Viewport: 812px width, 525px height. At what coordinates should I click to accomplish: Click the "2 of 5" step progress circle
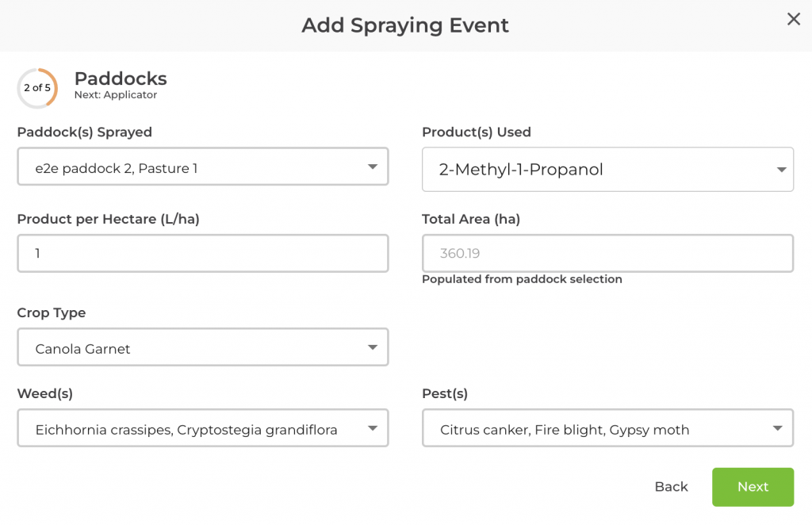37,88
